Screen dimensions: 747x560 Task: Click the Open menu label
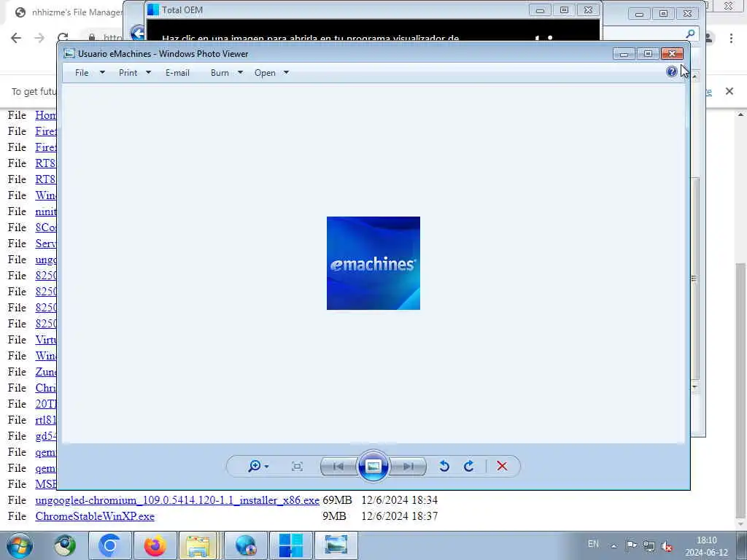tap(265, 73)
